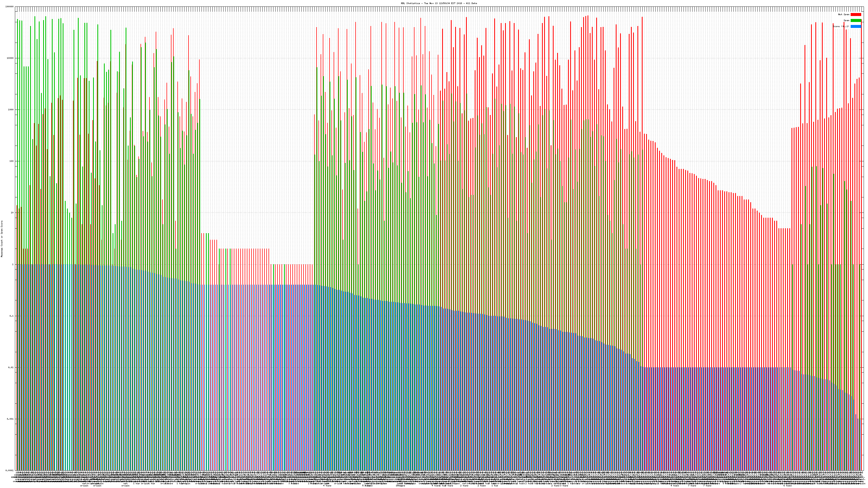Click the RBL Statistics chart title
Image resolution: width=868 pixels, height=488 pixels.
pyautogui.click(x=439, y=3)
